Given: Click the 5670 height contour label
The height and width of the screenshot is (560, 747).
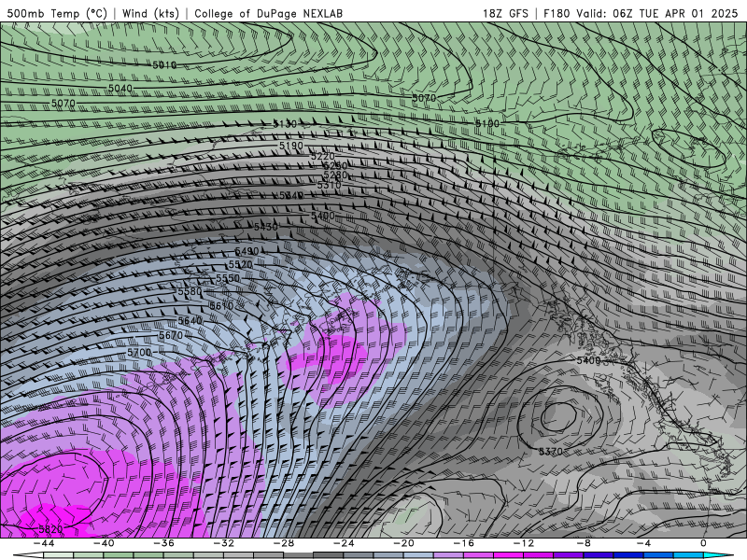Looking at the screenshot, I should pyautogui.click(x=171, y=336).
